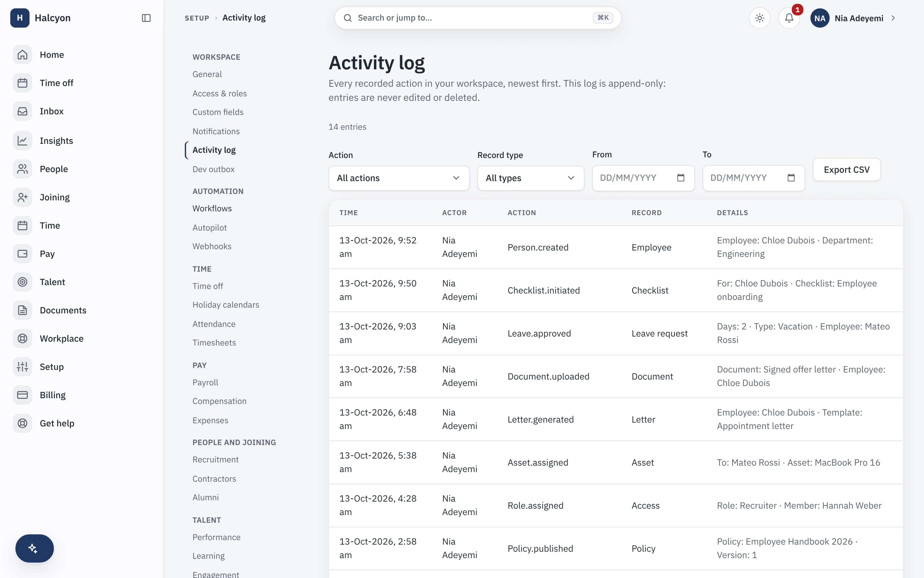Go to Webhooks settings
The image size is (924, 578).
(x=212, y=246)
